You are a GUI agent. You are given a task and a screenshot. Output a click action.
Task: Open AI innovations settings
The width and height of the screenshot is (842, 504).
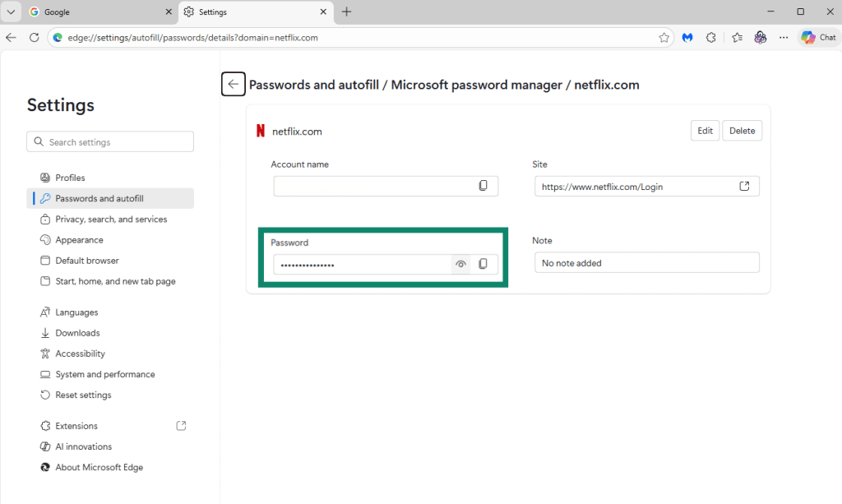click(x=110, y=446)
